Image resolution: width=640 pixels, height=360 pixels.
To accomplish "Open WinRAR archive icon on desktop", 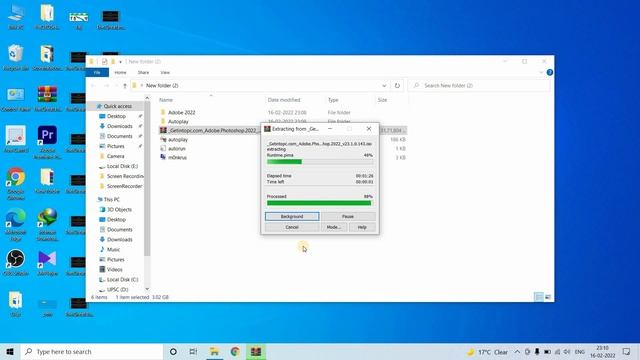I will pyautogui.click(x=47, y=98).
